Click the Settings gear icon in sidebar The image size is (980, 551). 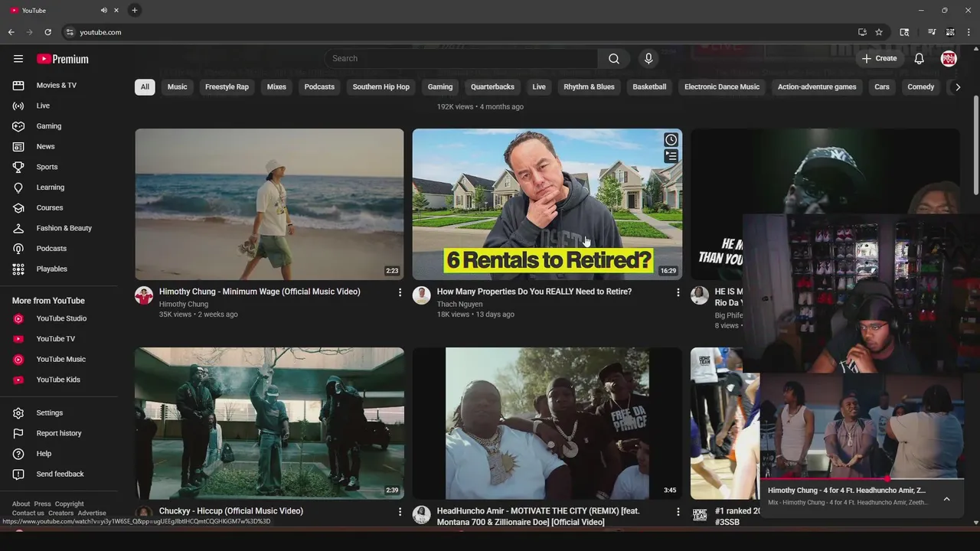(x=18, y=413)
